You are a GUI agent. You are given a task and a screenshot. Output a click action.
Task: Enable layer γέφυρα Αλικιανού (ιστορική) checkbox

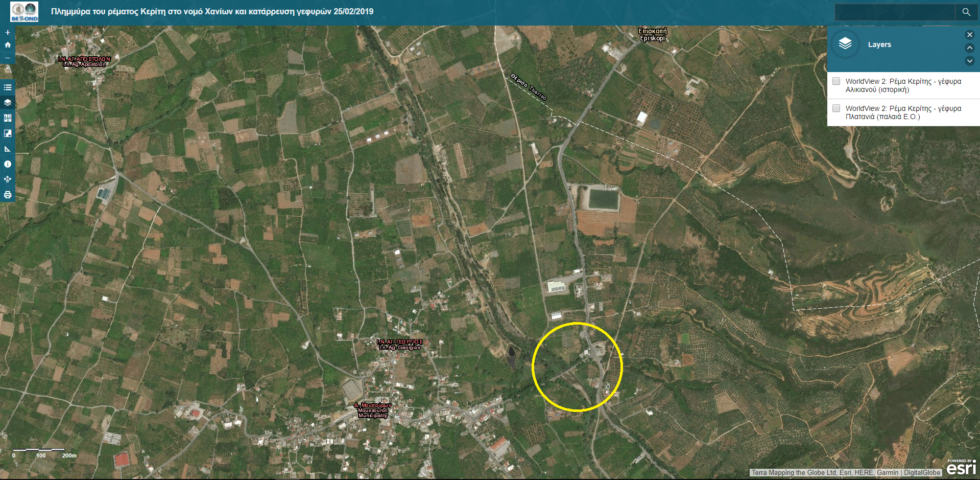[x=836, y=81]
